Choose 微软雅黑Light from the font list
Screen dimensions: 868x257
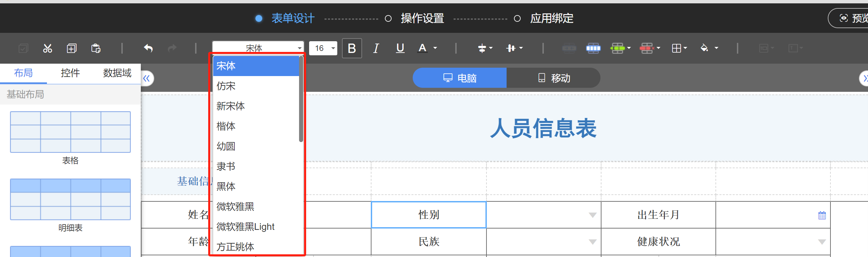coord(256,227)
